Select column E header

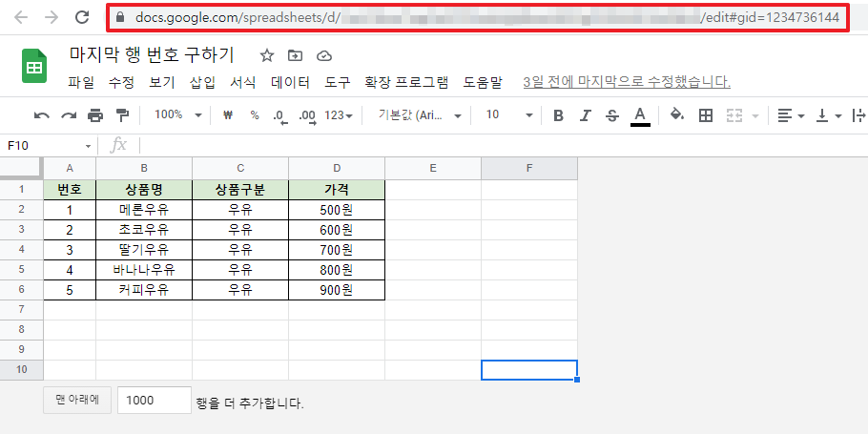pos(433,168)
